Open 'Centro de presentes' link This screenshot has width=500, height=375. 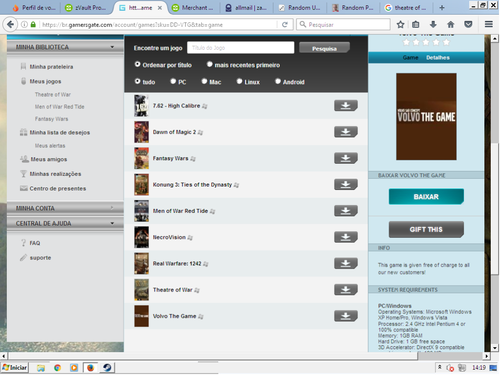click(58, 188)
